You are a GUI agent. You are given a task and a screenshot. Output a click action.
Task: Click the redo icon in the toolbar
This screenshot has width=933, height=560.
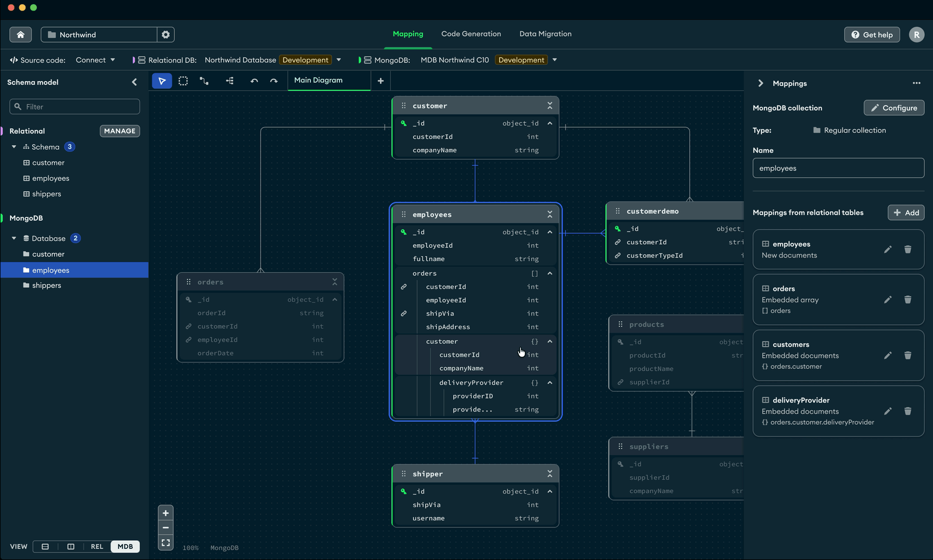click(273, 80)
